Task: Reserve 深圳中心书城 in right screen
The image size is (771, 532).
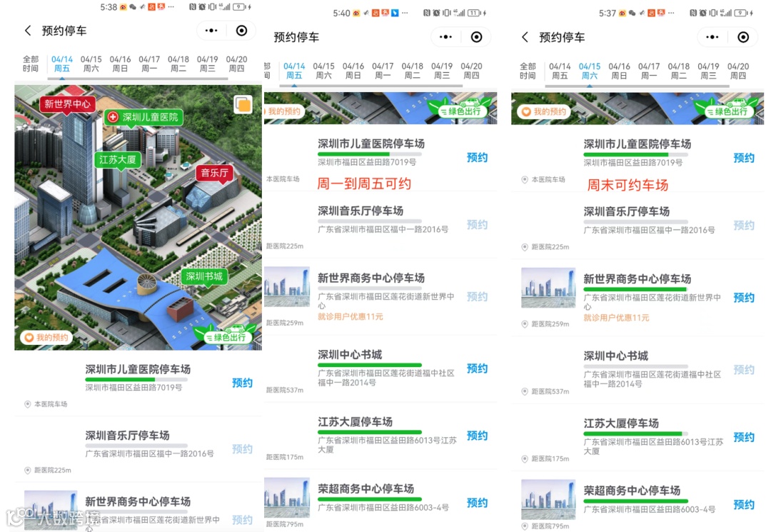Action: click(743, 370)
